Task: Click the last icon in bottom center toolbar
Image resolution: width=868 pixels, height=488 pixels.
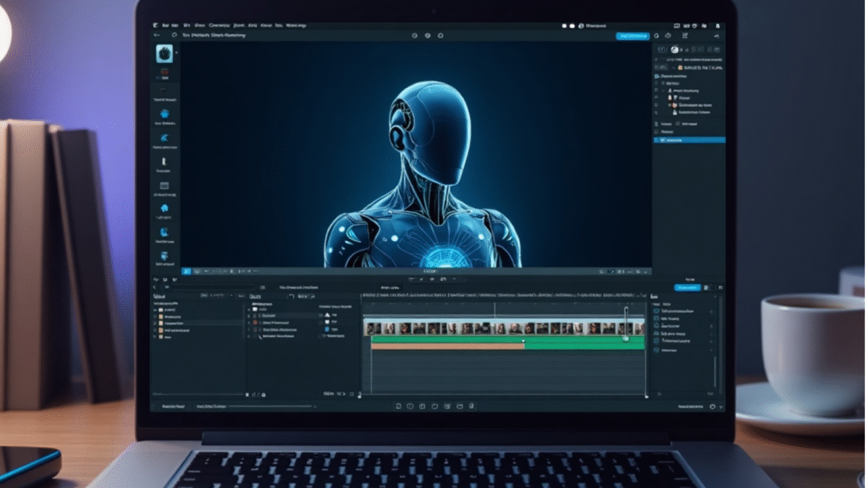Action: click(x=472, y=406)
